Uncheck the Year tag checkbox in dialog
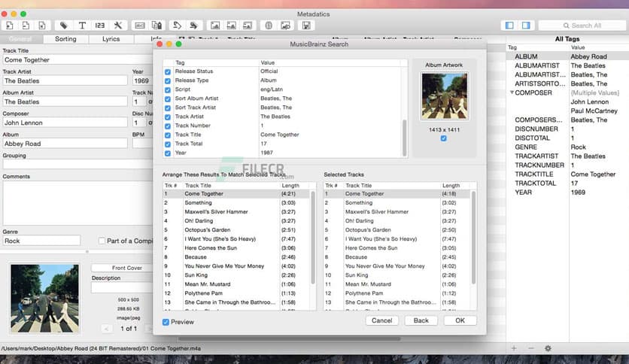 [x=168, y=153]
